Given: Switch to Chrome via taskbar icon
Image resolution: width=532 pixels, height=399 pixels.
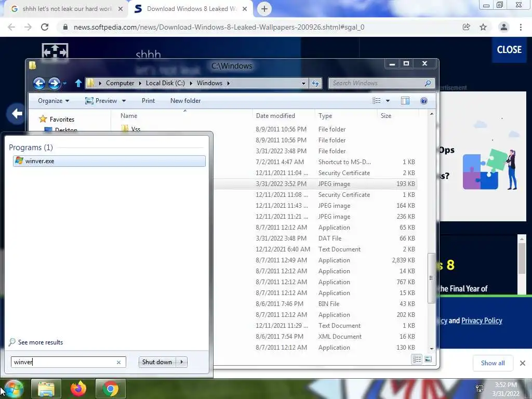Looking at the screenshot, I should click(110, 389).
